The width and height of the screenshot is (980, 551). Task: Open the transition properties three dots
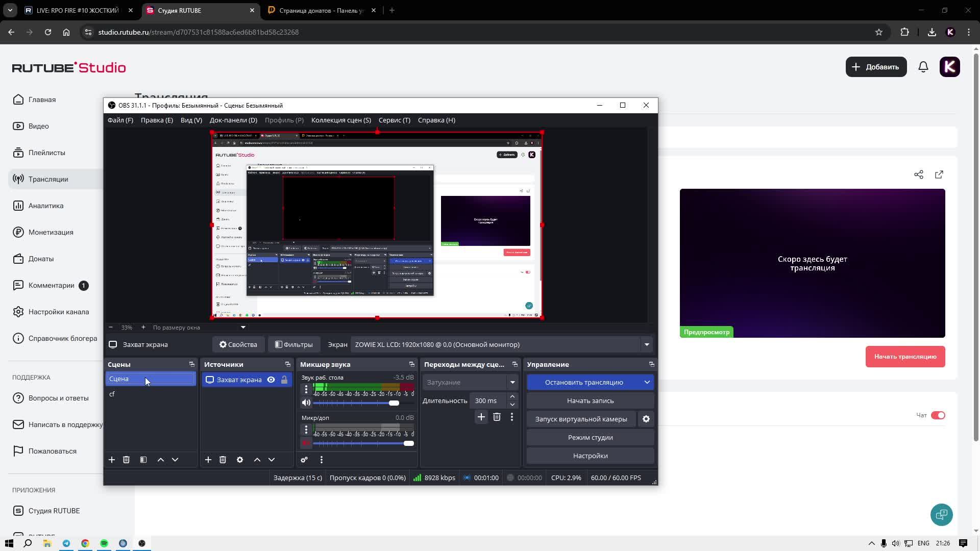(x=512, y=417)
